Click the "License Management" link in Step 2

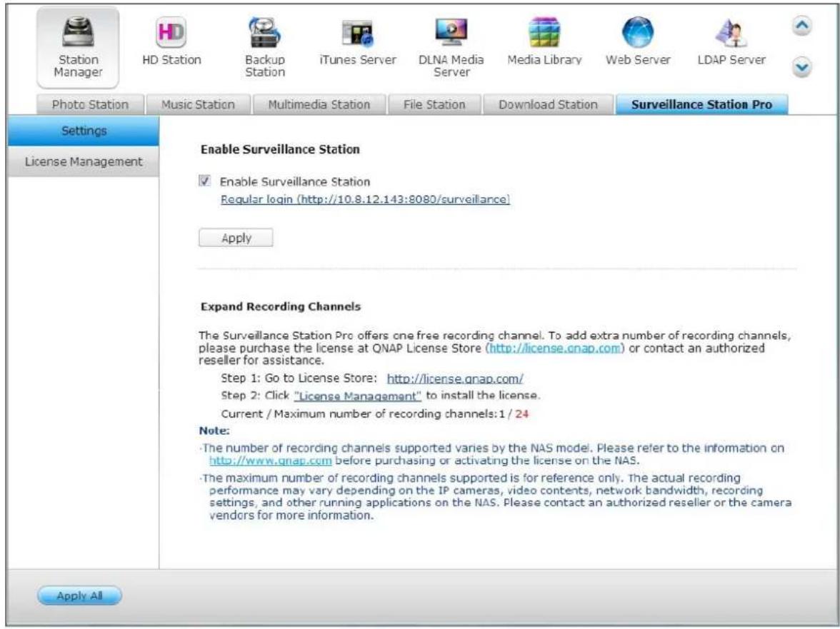click(357, 396)
